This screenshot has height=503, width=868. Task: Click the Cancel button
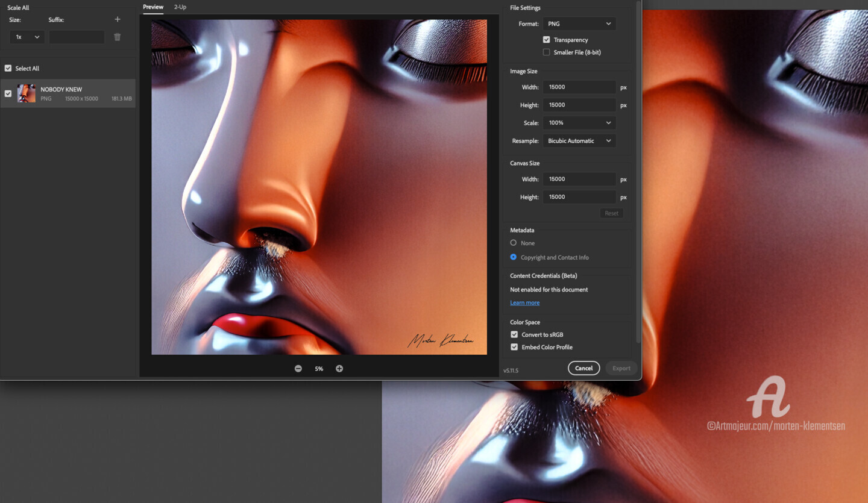583,368
